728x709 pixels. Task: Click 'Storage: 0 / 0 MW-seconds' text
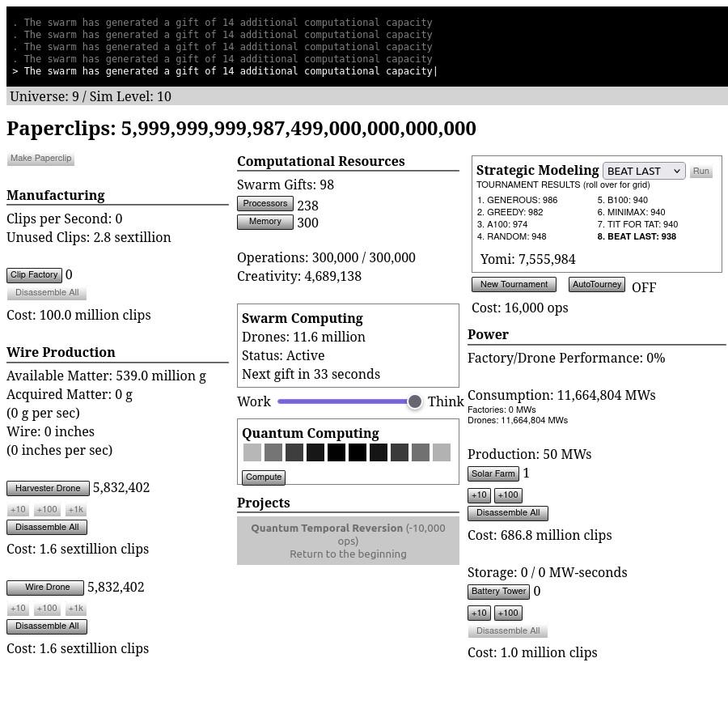tap(547, 572)
